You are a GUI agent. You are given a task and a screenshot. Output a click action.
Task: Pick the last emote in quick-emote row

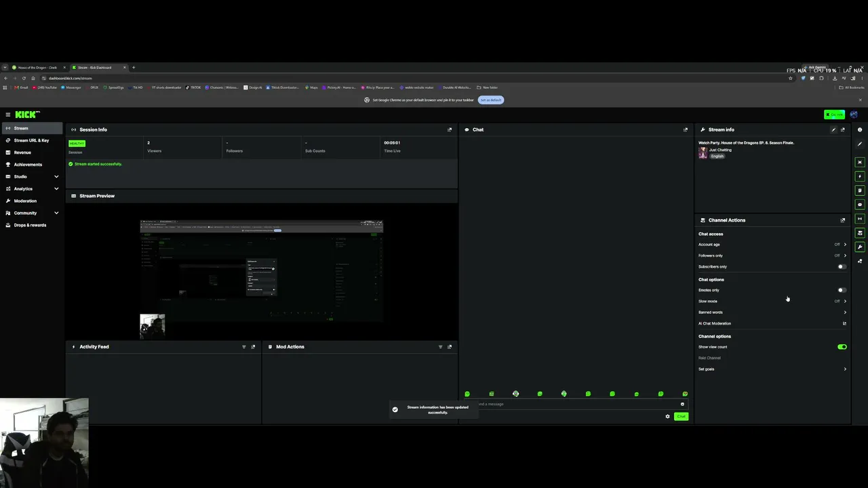[685, 394]
